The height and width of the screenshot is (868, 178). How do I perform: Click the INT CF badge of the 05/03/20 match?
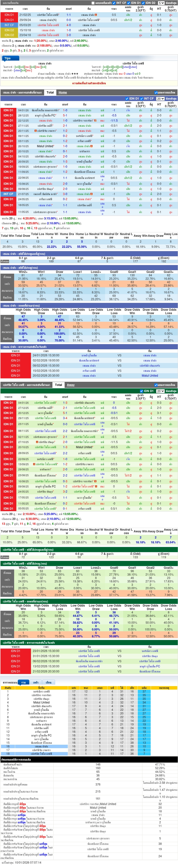(x=9, y=25)
